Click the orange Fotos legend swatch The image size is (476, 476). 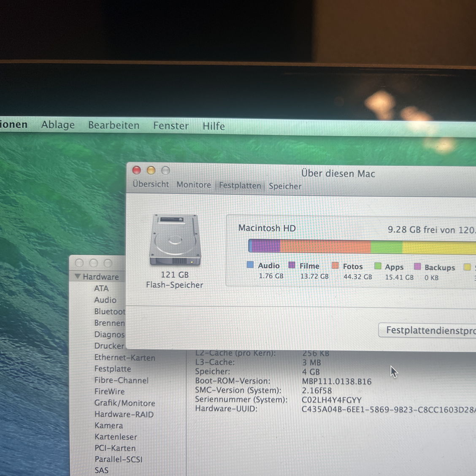pos(335,265)
